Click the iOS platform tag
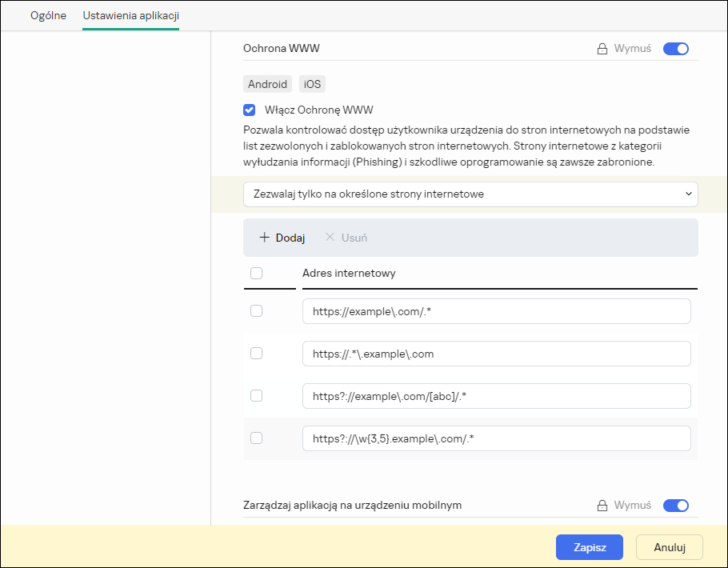728x568 pixels. tap(312, 84)
